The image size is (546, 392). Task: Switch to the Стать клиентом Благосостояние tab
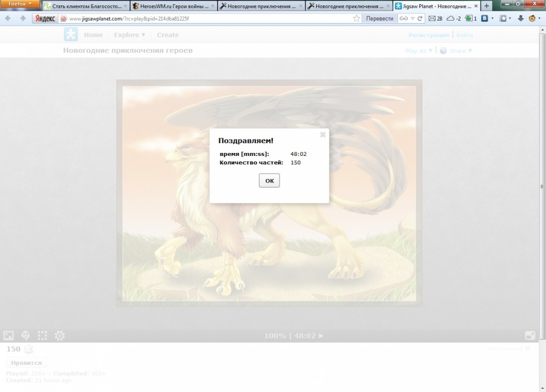pyautogui.click(x=84, y=6)
